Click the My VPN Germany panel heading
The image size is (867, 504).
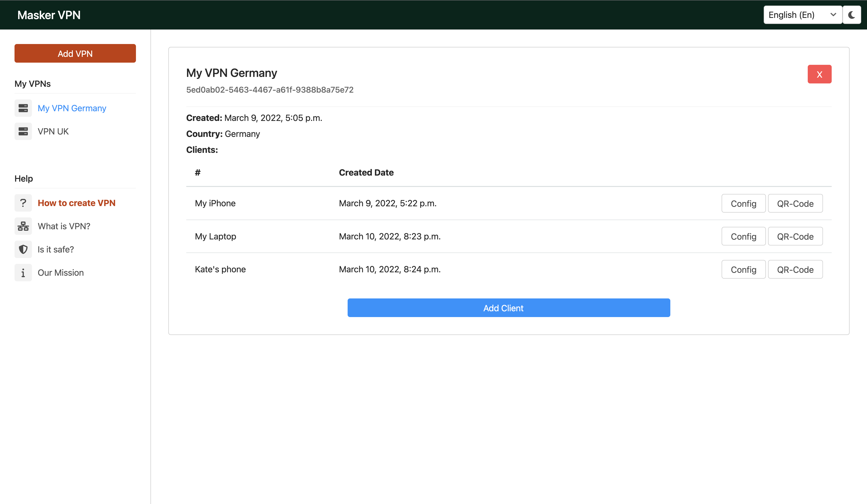(232, 73)
